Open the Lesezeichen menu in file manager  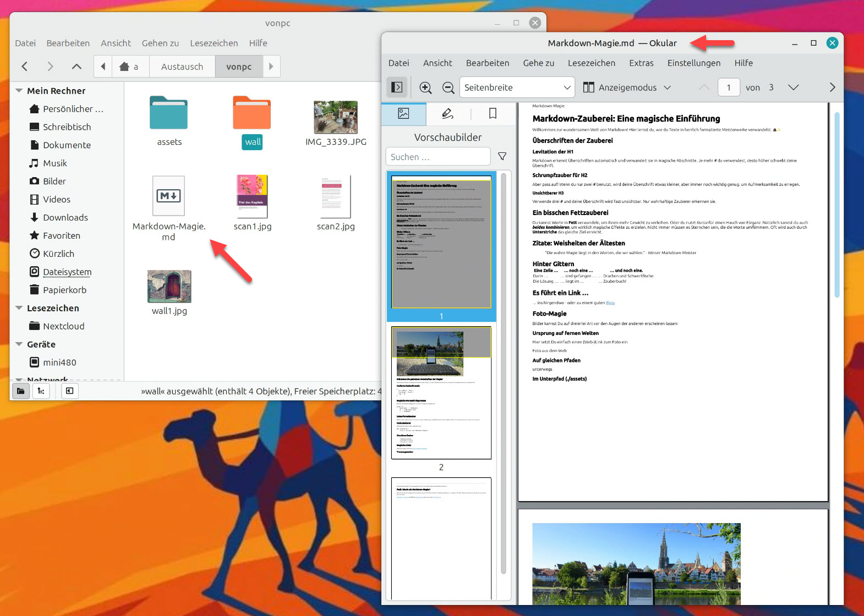tap(214, 43)
